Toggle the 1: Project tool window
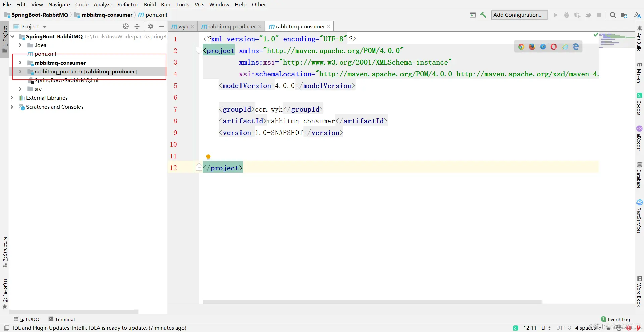The height and width of the screenshot is (332, 644). coord(5,39)
